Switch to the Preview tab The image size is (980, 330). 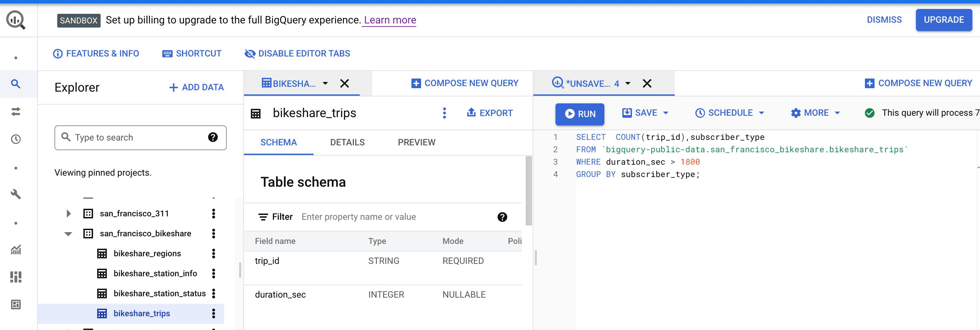(x=416, y=142)
